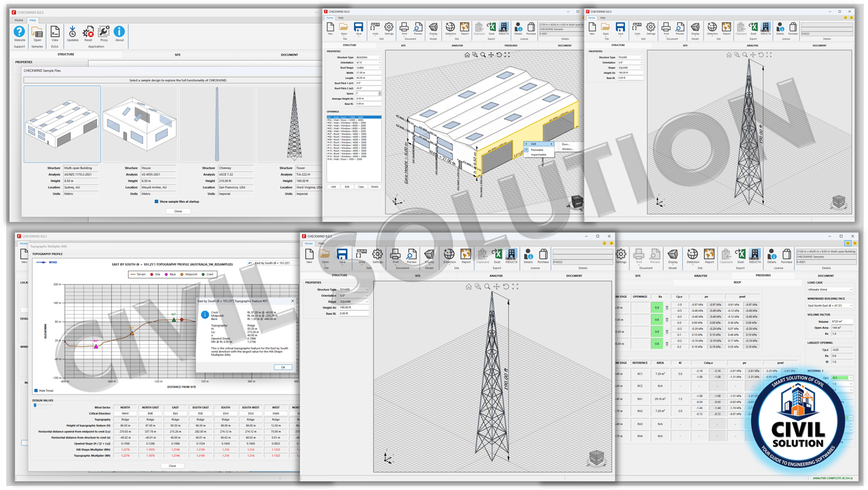Viewport: 868px width, 490px height.
Task: Open Orientation dropdown in the lower tower window
Action: 354,296
